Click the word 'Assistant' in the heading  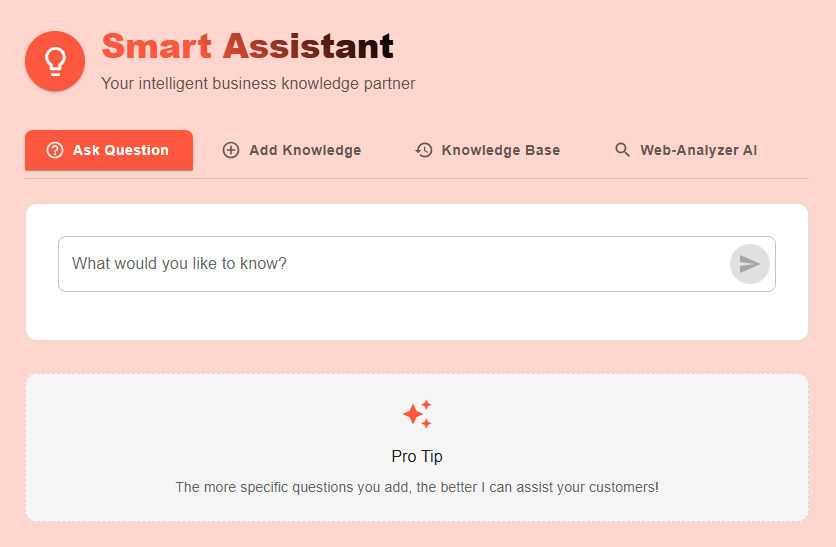pos(308,46)
